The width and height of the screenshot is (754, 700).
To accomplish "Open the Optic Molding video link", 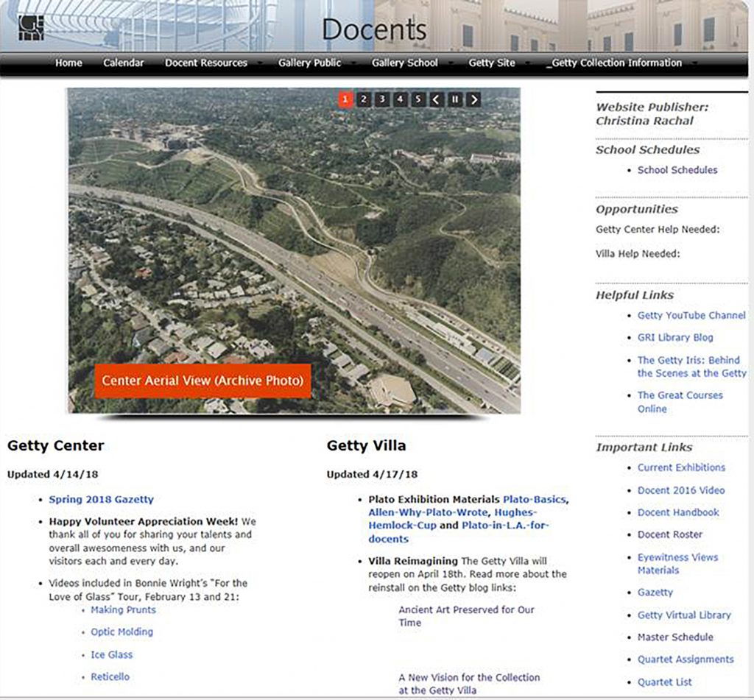I will (121, 632).
